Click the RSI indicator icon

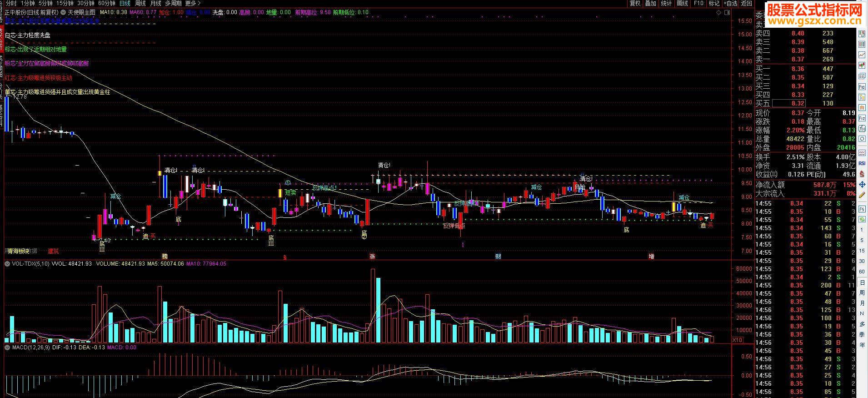click(x=862, y=163)
